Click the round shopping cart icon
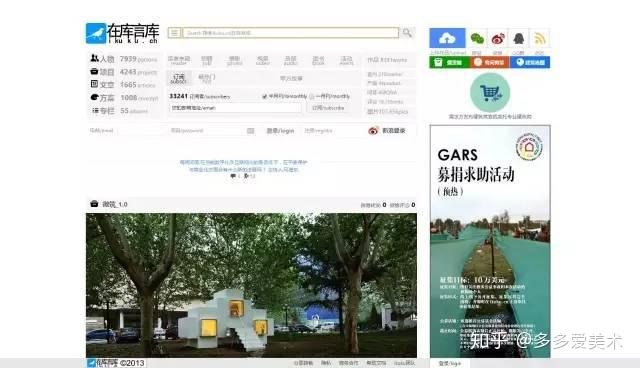 pos(490,93)
